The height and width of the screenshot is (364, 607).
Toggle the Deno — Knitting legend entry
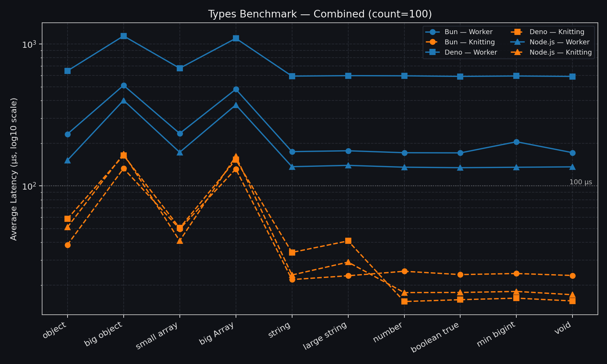pyautogui.click(x=558, y=32)
